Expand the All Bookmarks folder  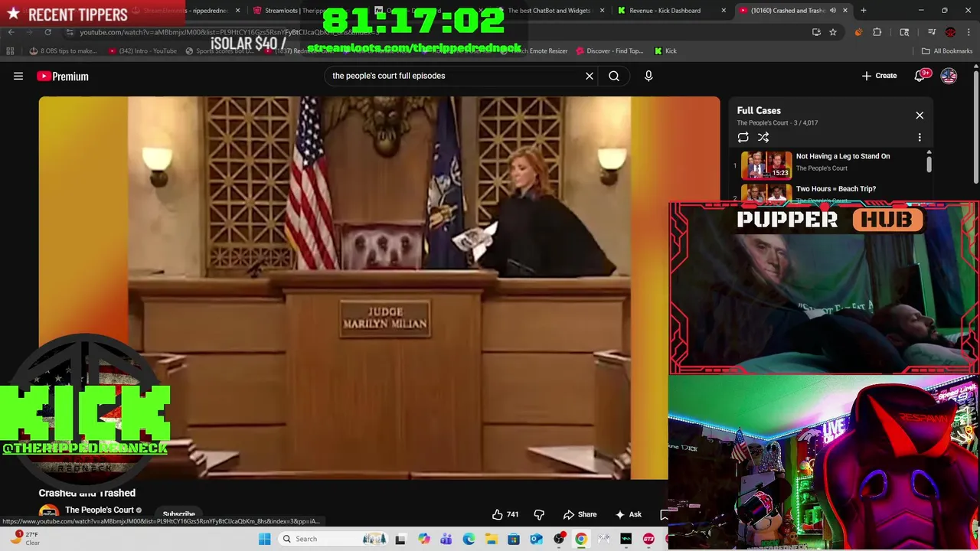click(947, 51)
